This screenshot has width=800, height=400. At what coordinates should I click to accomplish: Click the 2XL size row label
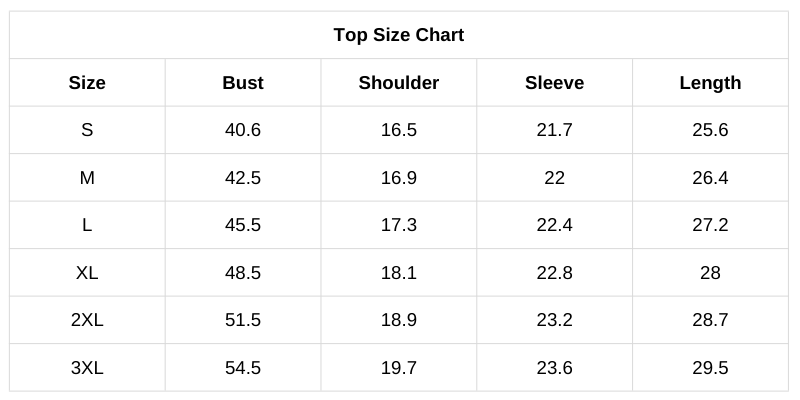click(x=87, y=320)
